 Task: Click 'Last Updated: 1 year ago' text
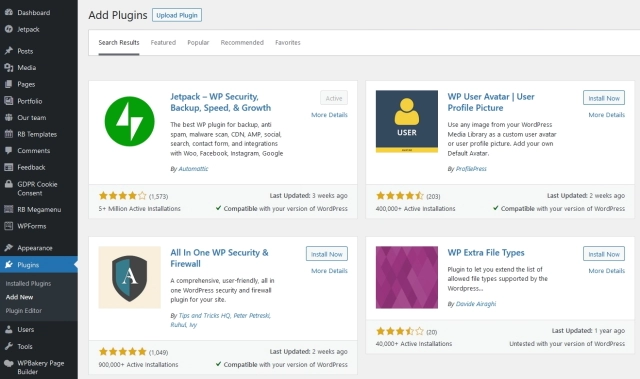pyautogui.click(x=588, y=330)
